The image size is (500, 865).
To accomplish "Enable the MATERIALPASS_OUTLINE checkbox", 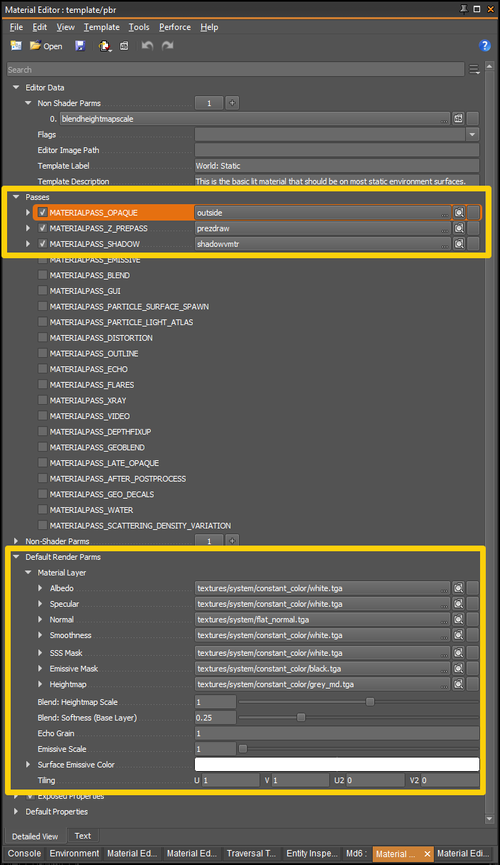I will [x=42, y=353].
